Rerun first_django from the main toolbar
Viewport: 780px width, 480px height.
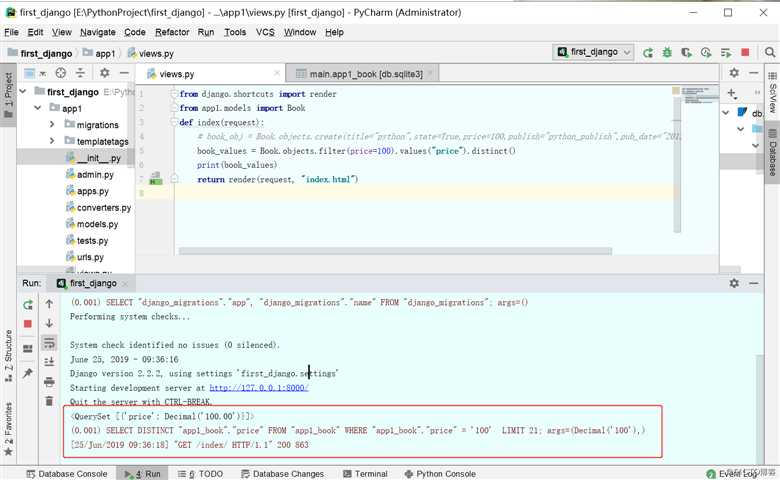[648, 52]
